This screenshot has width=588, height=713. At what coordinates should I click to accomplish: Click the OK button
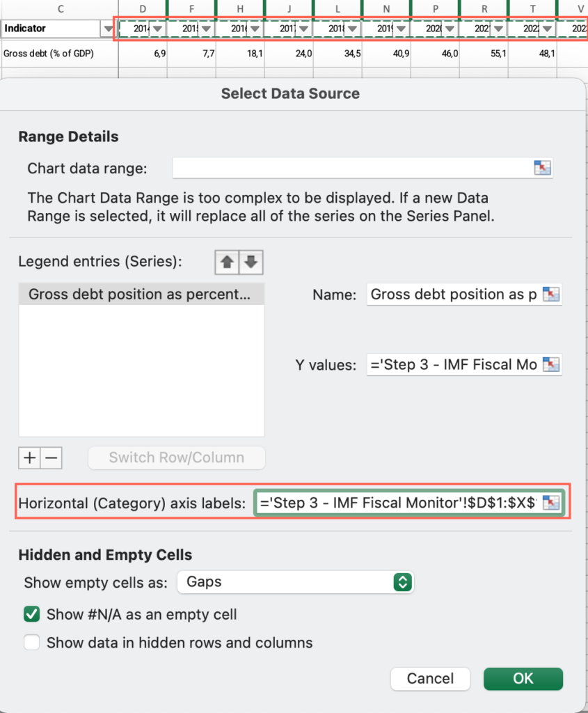pyautogui.click(x=523, y=678)
